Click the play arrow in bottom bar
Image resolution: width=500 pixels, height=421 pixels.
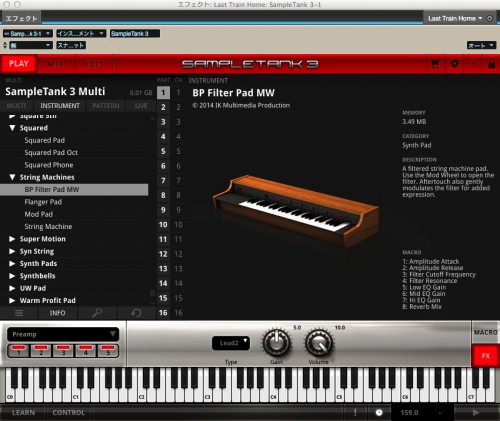tap(476, 413)
